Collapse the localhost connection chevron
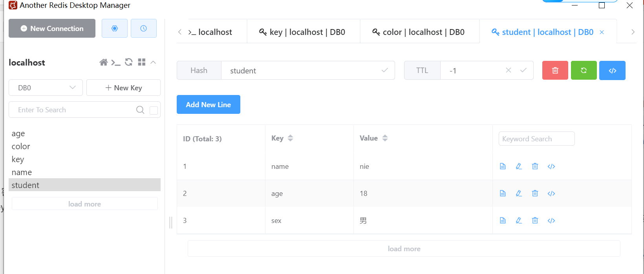Screen dimensions: 644x274 point(154,62)
